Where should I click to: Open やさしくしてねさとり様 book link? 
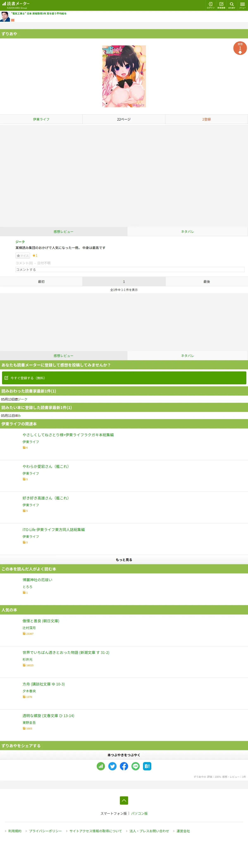[x=68, y=435]
